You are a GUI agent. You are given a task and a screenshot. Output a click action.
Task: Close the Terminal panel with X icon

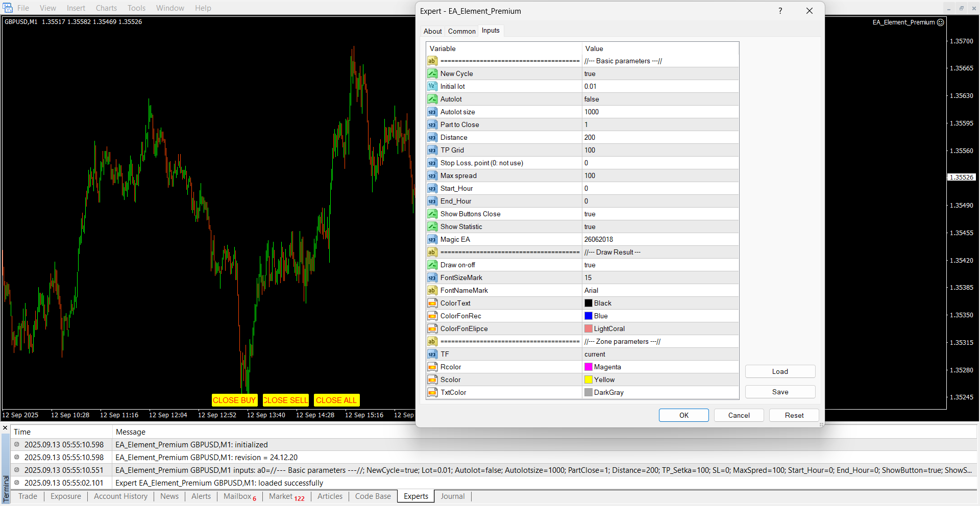pyautogui.click(x=5, y=428)
